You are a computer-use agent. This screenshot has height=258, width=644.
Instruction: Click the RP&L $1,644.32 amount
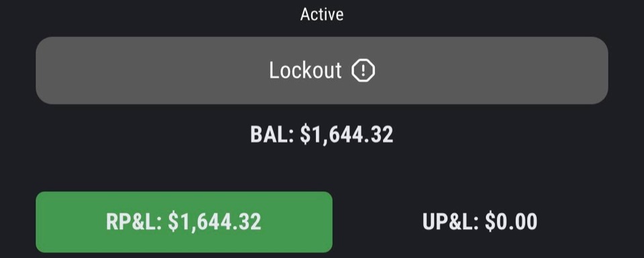[215, 222]
